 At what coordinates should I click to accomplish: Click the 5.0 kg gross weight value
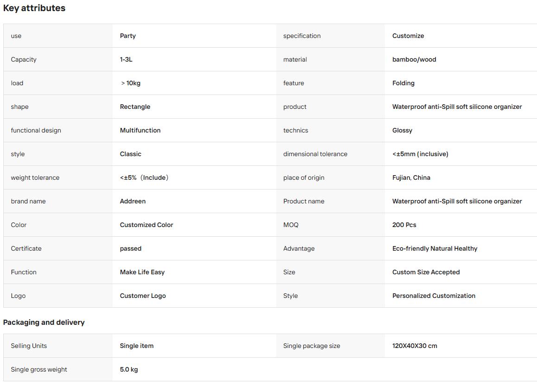click(129, 369)
